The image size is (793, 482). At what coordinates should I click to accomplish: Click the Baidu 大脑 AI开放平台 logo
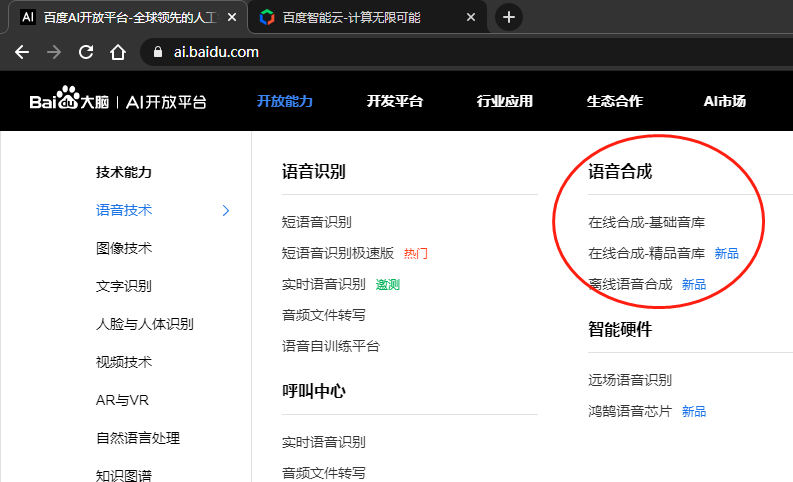pos(118,98)
